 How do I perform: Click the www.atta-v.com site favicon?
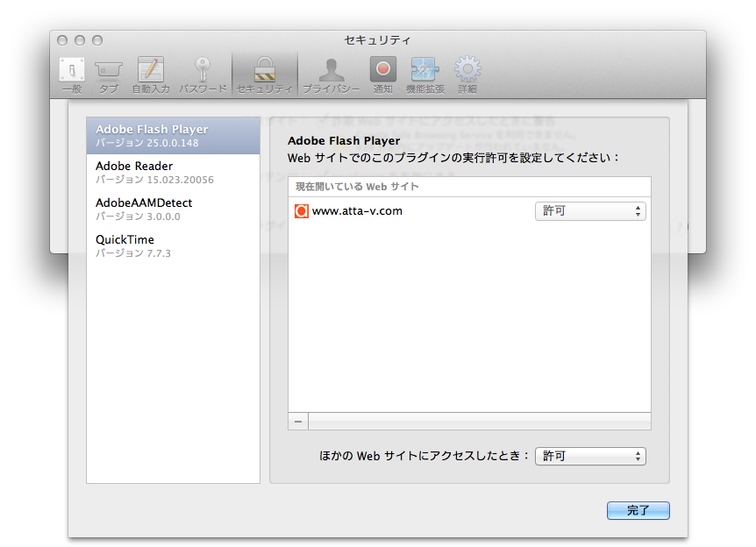[302, 211]
